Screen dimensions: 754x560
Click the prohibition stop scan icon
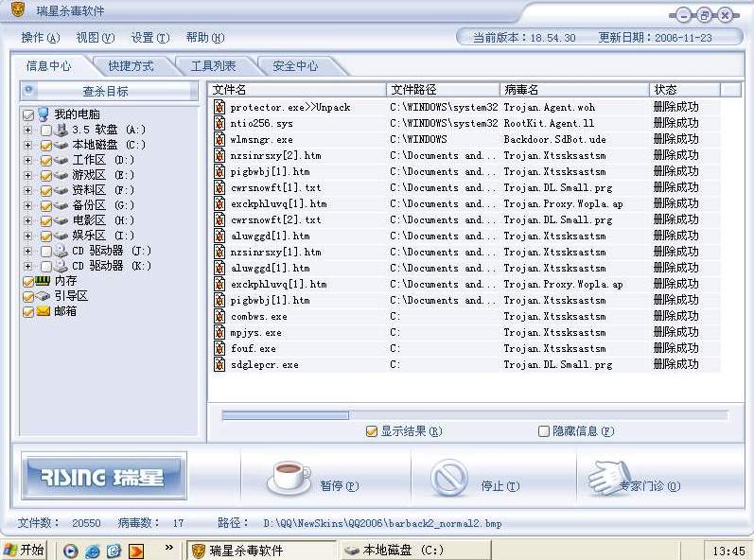click(x=449, y=478)
